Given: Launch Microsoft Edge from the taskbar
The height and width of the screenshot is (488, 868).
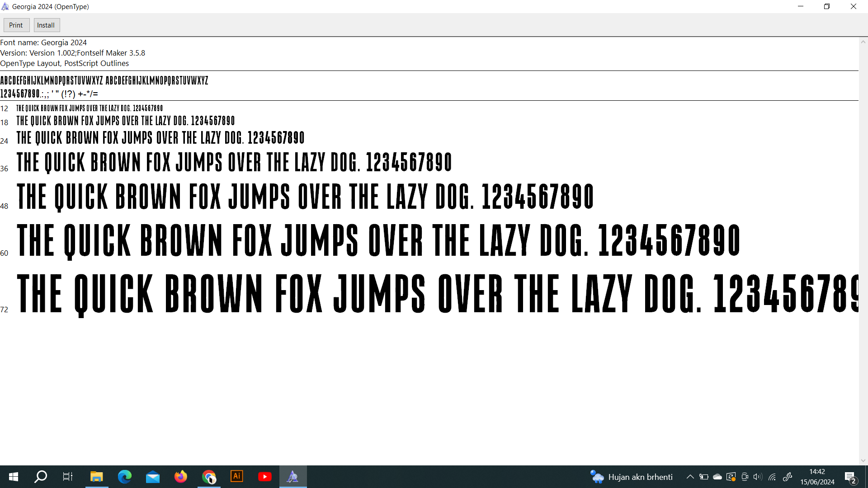Looking at the screenshot, I should pyautogui.click(x=124, y=477).
